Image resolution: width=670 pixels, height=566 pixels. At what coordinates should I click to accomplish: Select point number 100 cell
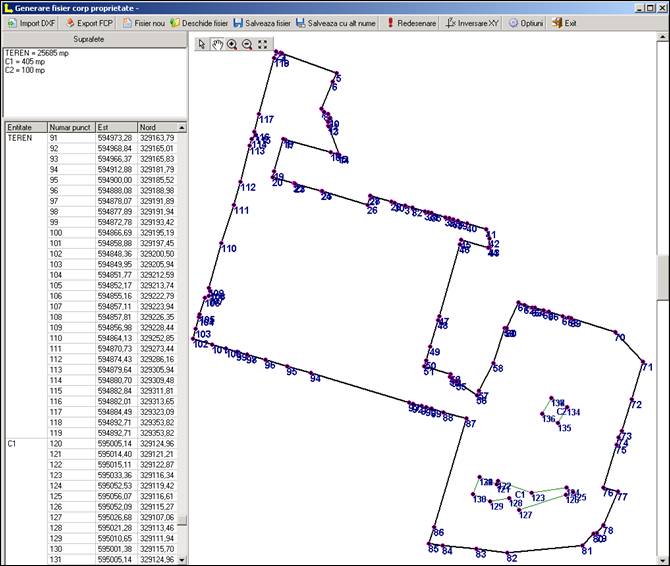pyautogui.click(x=71, y=233)
